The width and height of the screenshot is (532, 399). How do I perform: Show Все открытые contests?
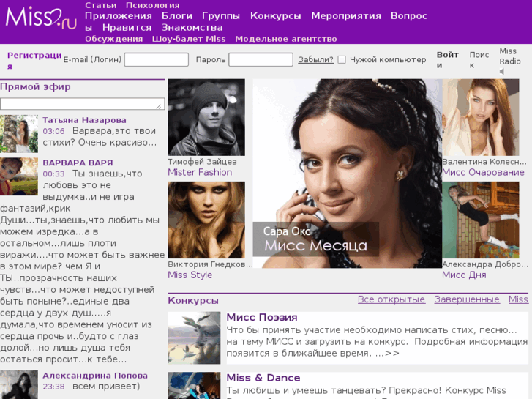[x=391, y=299]
